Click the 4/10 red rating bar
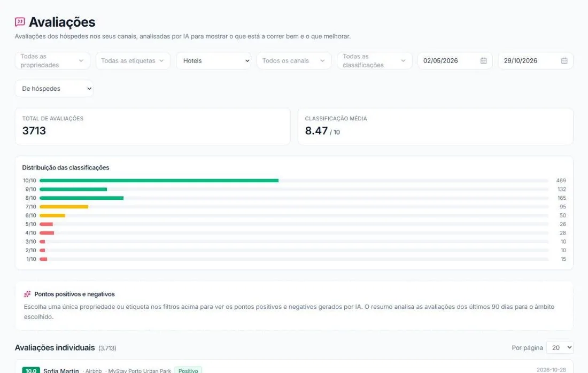This screenshot has height=373, width=588. (47, 233)
